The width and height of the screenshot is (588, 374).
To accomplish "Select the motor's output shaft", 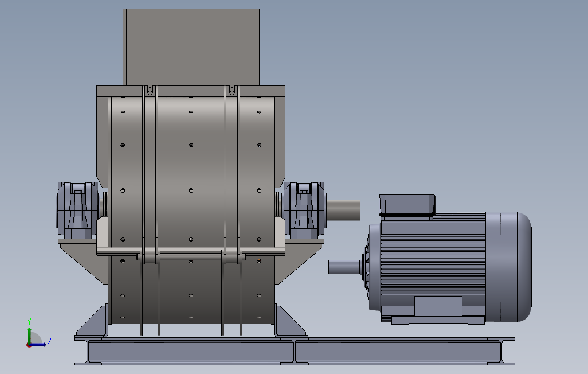I will coord(344,267).
